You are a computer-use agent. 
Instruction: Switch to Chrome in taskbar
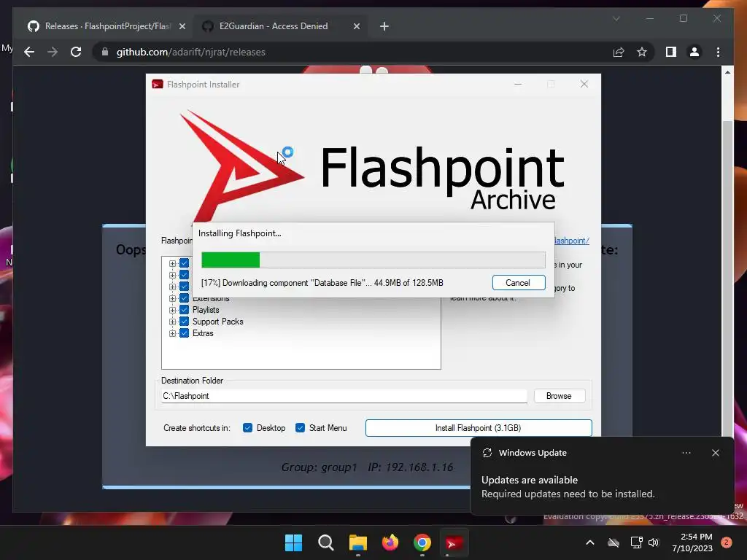click(x=422, y=542)
